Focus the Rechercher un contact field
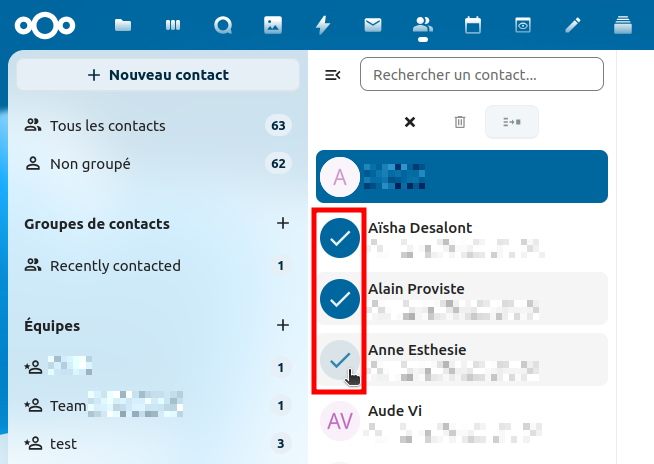 [x=481, y=74]
